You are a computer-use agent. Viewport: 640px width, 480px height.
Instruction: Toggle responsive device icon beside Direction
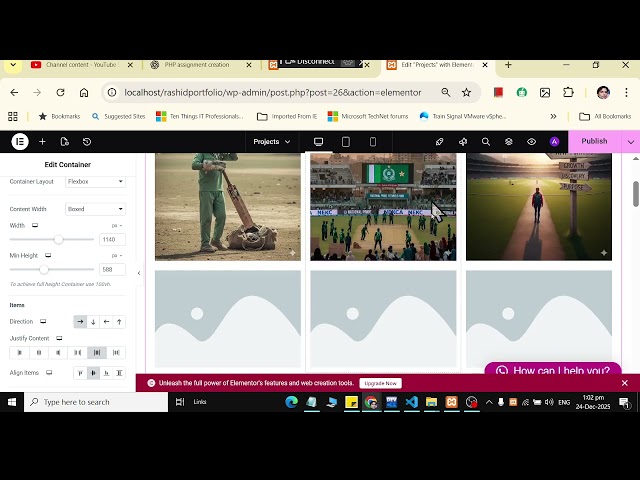coord(43,322)
